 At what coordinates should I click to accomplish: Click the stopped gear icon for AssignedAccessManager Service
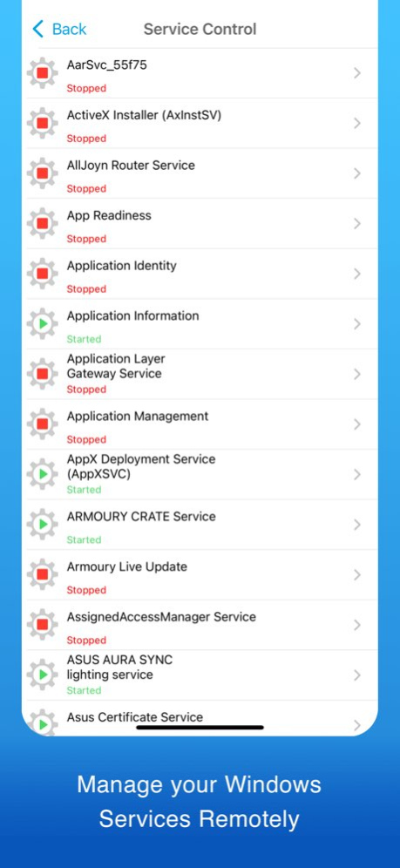pos(43,625)
